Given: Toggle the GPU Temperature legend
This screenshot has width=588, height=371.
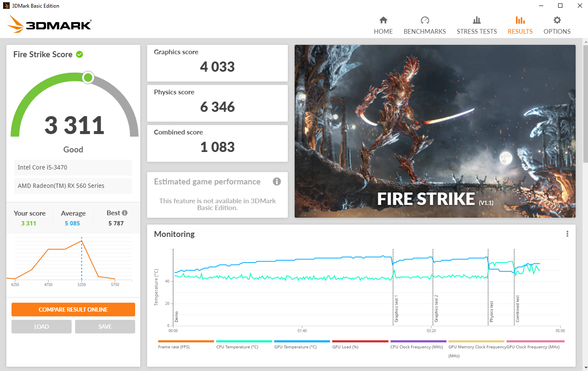Looking at the screenshot, I should pos(302,345).
